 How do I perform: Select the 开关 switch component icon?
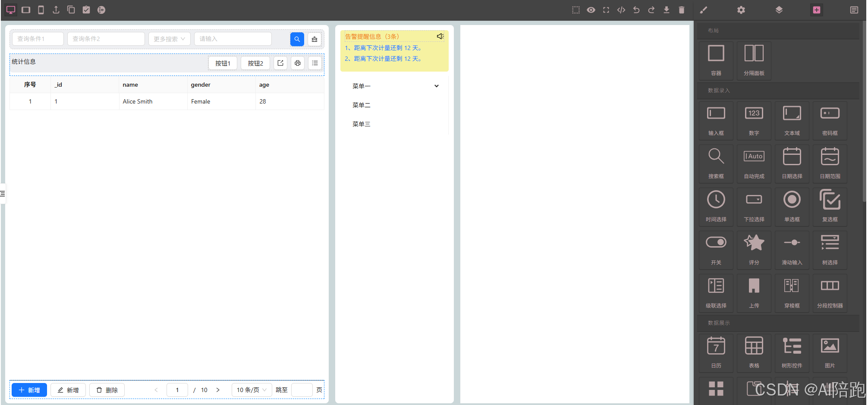tap(716, 250)
